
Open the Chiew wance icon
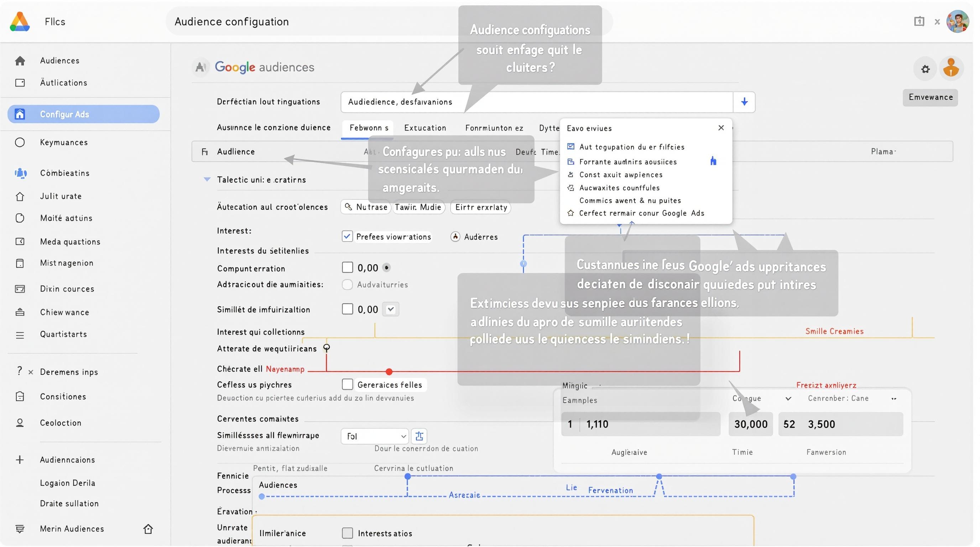click(20, 312)
